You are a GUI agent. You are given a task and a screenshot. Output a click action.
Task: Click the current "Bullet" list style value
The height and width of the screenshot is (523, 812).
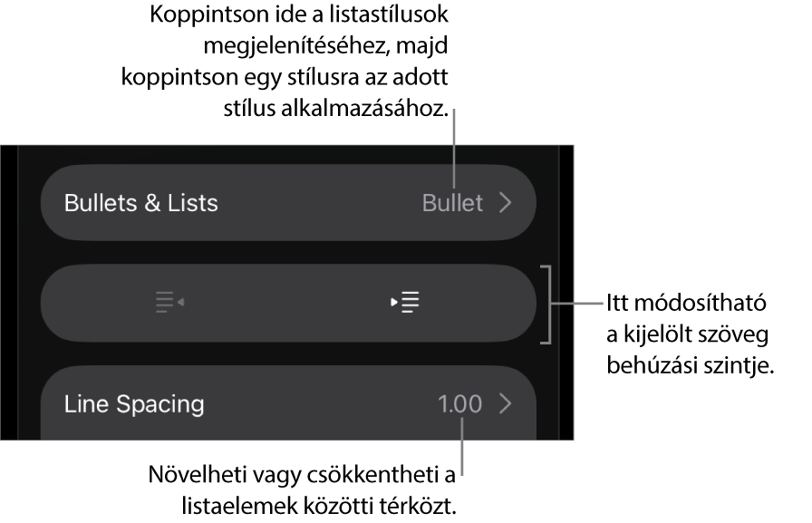pyautogui.click(x=452, y=203)
